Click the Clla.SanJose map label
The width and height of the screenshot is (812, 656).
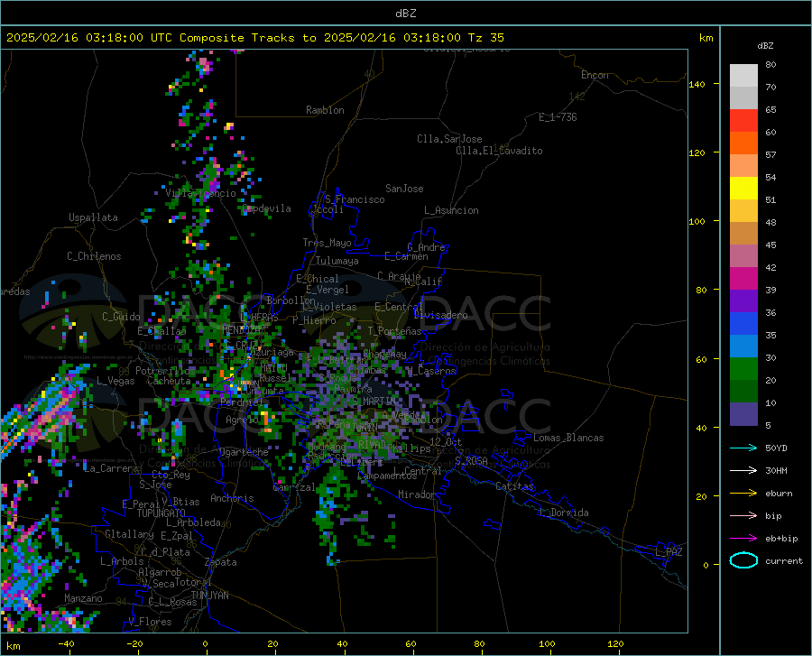point(449,139)
